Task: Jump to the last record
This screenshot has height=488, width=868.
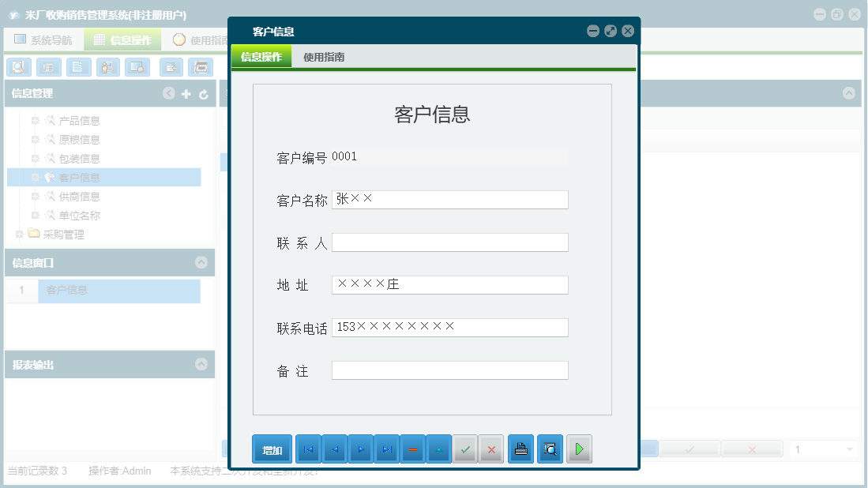Action: 386,449
